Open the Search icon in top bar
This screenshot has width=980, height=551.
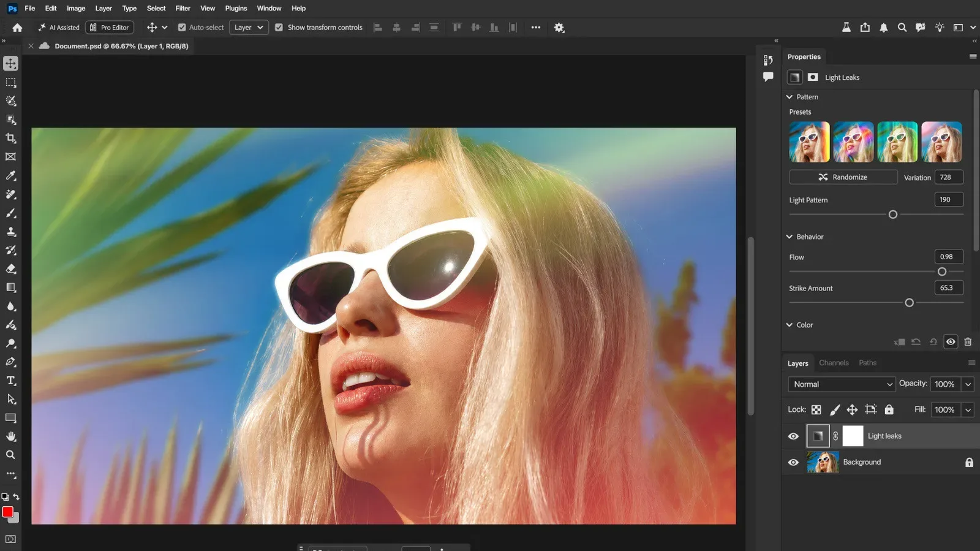pos(902,28)
